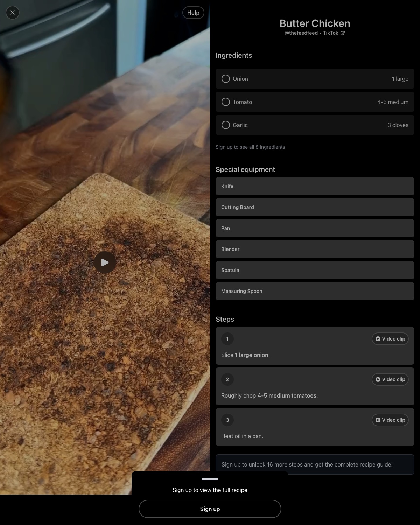This screenshot has height=525, width=420.
Task: Select the Cutting Board equipment row
Action: [315, 207]
